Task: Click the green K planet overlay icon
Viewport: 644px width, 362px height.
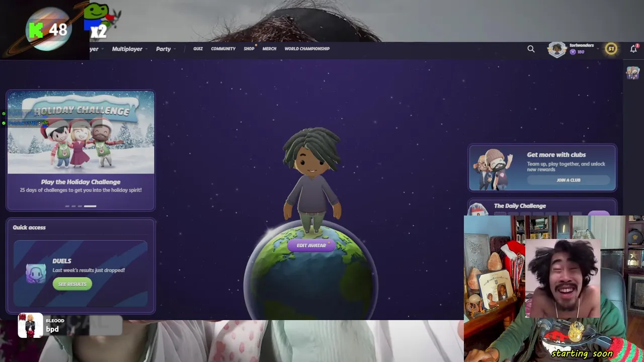Action: (48, 30)
